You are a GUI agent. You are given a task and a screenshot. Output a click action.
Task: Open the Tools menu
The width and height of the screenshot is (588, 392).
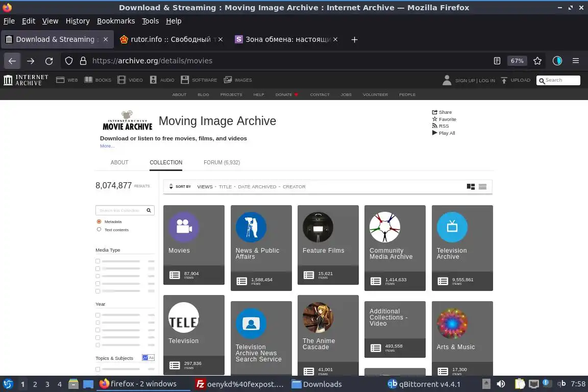pyautogui.click(x=151, y=21)
